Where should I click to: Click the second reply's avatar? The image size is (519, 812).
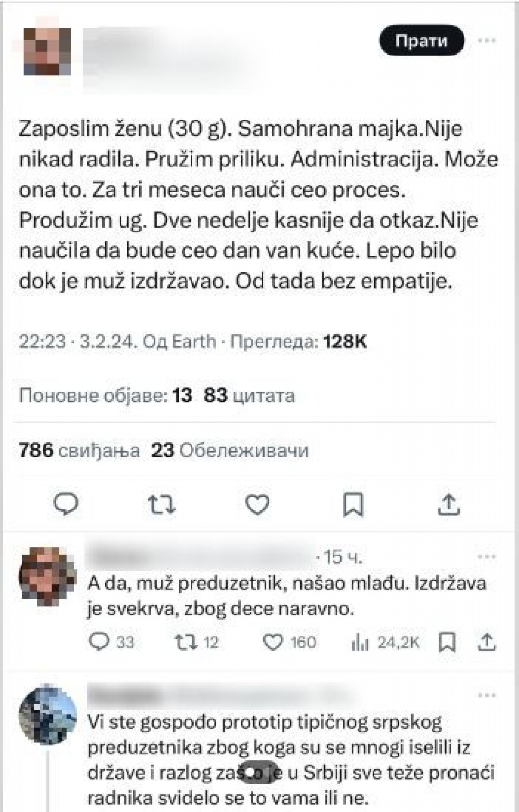(x=48, y=714)
